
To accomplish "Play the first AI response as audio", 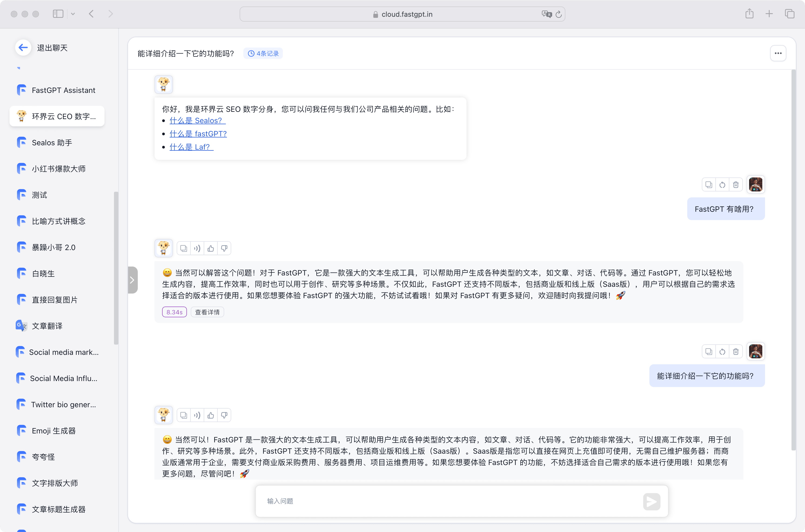I will 197,248.
